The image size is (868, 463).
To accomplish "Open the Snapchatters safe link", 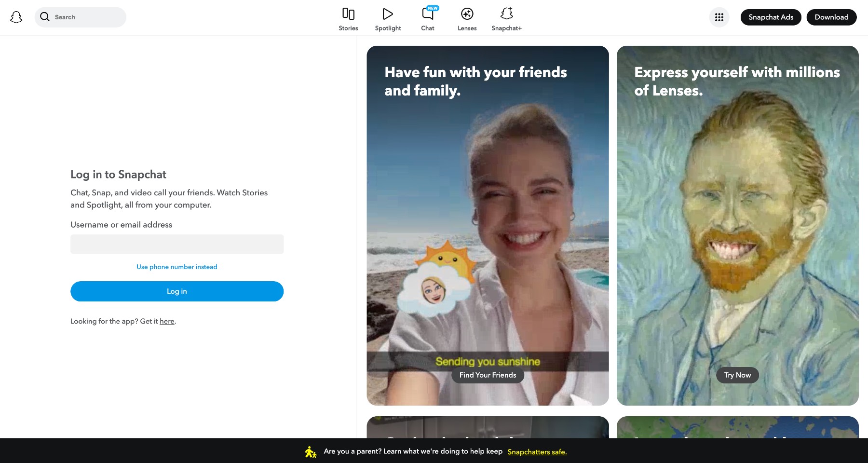I will [537, 452].
